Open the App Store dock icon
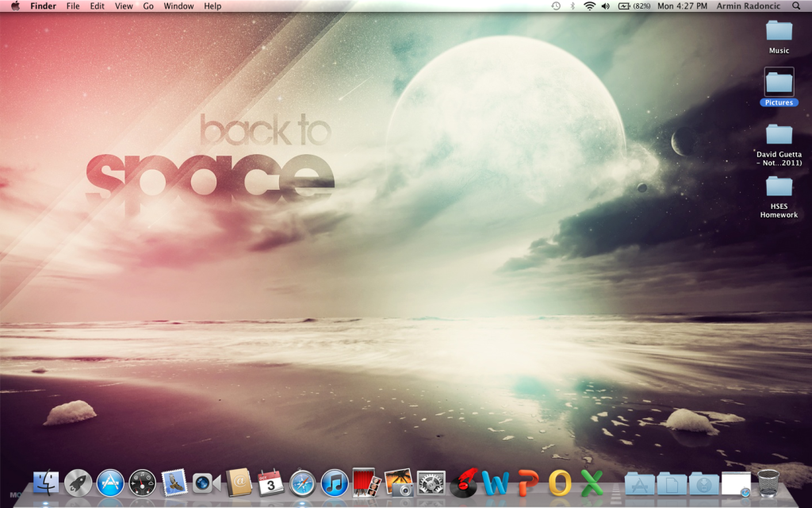812x508 pixels. (x=110, y=483)
